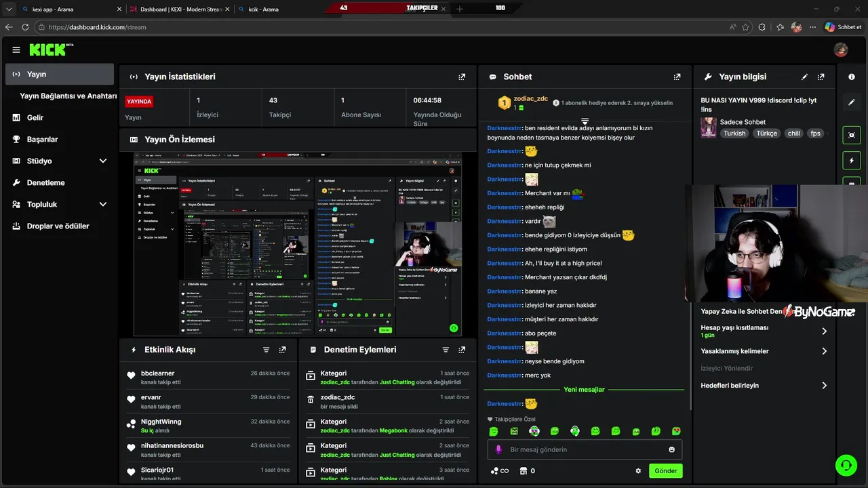The width and height of the screenshot is (868, 488).
Task: Open the green support headset button
Action: pyautogui.click(x=846, y=465)
